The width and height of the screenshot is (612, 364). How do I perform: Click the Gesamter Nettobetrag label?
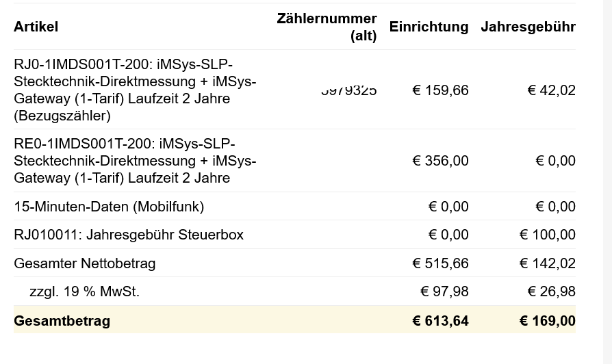tap(85, 263)
